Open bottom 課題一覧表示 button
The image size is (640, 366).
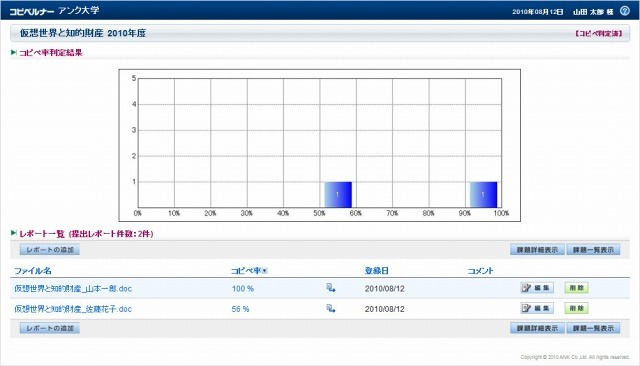pos(593,328)
